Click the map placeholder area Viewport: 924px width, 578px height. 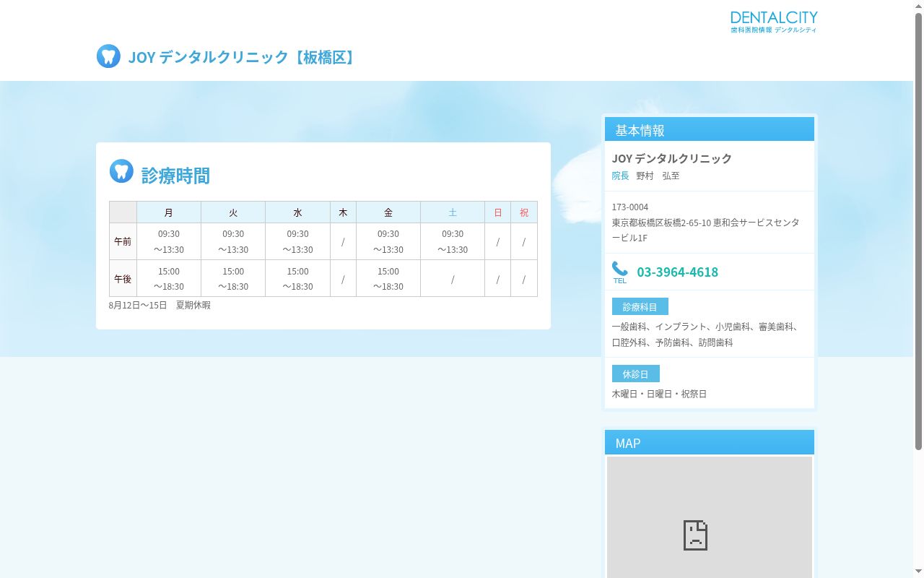tap(710, 517)
